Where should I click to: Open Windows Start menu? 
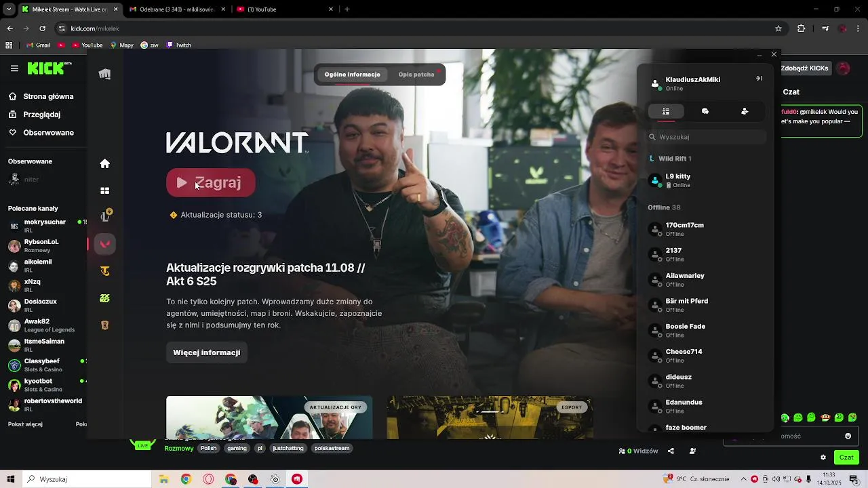[x=12, y=479]
